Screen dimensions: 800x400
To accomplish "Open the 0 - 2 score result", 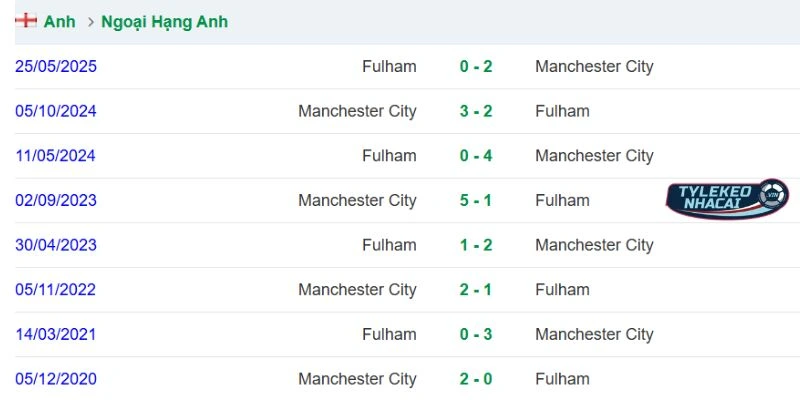I will (x=476, y=67).
